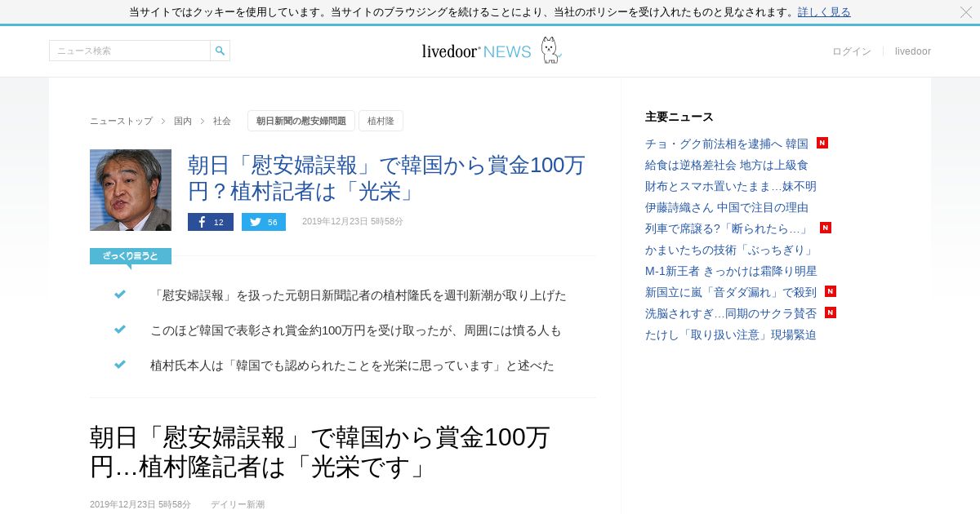Select summary line about 賞金約100万円
The height and width of the screenshot is (514, 980).
356,330
